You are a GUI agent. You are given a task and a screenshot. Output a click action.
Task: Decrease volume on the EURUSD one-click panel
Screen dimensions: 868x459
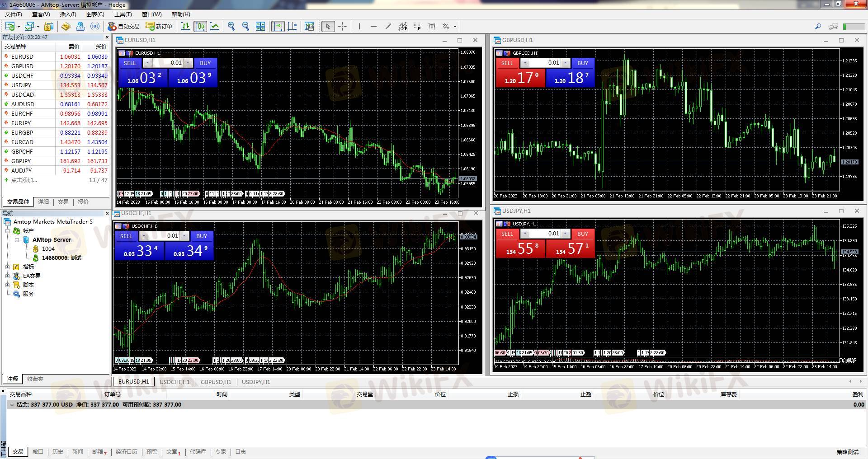point(147,63)
